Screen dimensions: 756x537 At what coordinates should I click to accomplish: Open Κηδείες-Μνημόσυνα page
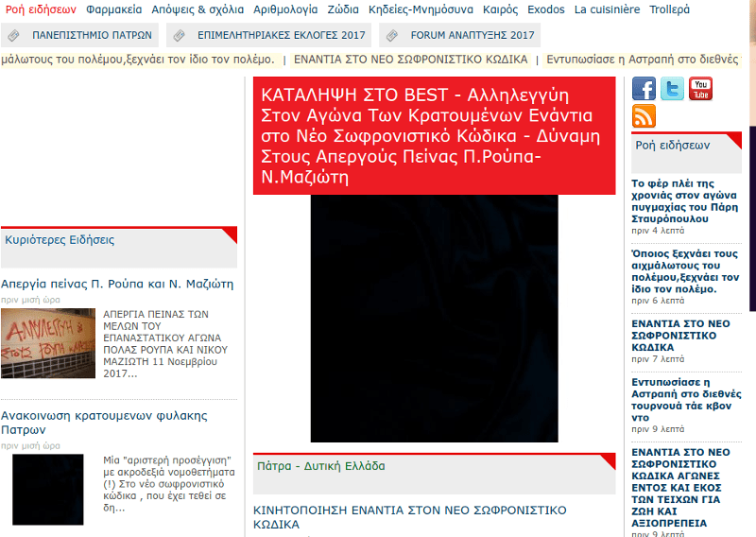click(421, 9)
